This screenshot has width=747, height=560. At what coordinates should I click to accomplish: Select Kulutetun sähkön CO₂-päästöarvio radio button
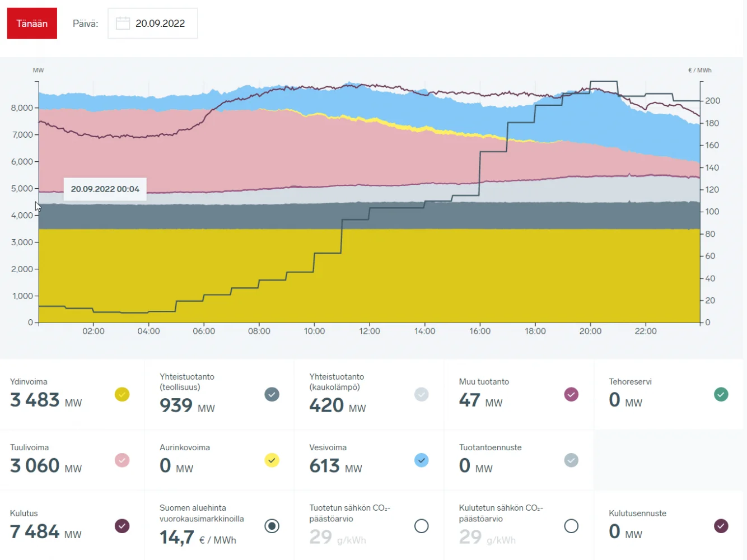click(x=571, y=526)
